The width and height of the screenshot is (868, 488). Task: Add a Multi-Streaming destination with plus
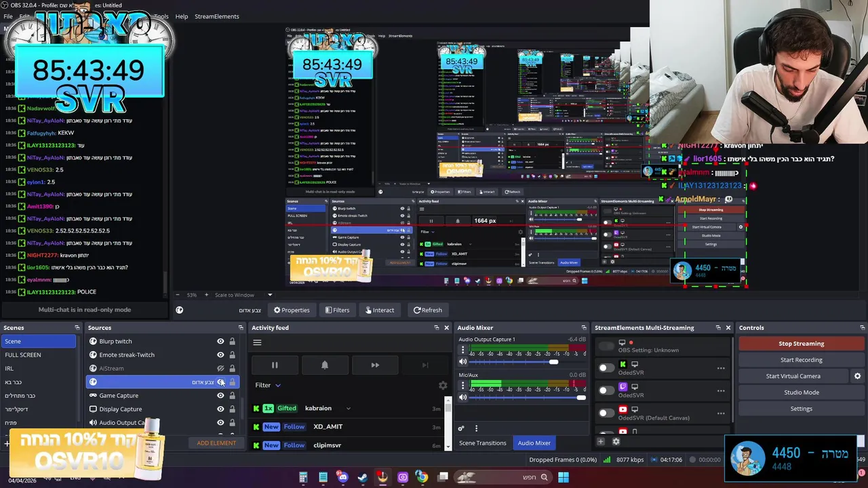600,441
